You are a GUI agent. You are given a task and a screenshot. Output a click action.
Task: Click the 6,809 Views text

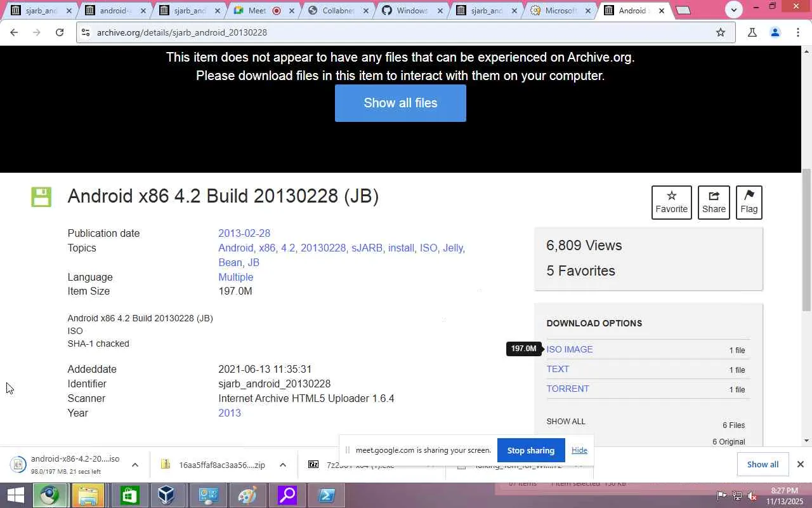pos(584,246)
